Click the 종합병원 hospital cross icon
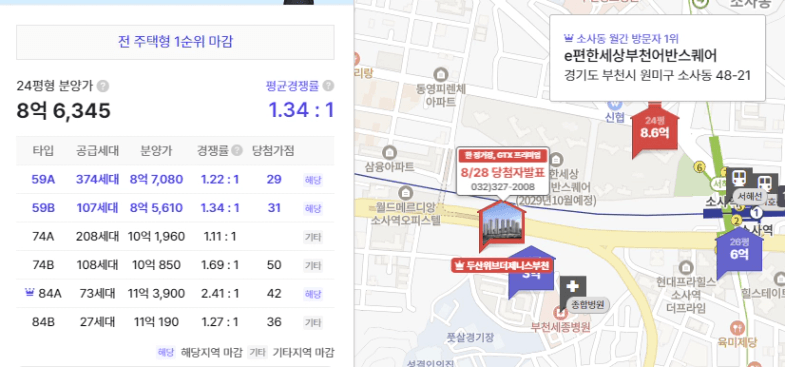The image size is (785, 367). (573, 287)
